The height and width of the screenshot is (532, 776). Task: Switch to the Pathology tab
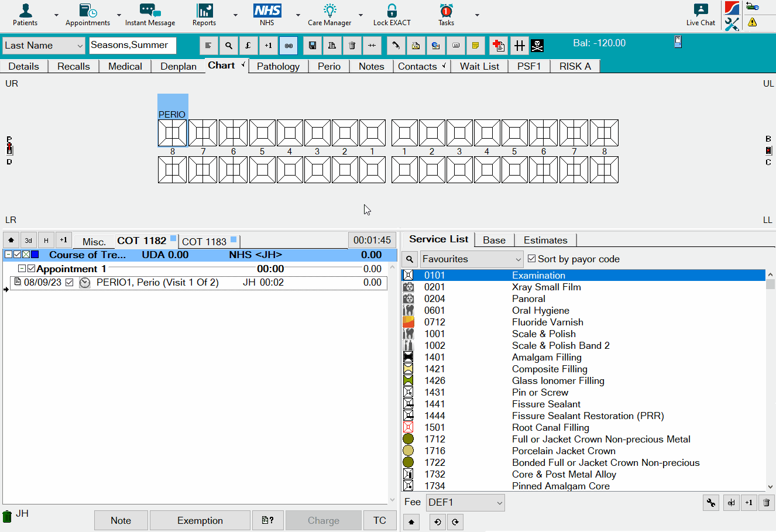click(278, 66)
